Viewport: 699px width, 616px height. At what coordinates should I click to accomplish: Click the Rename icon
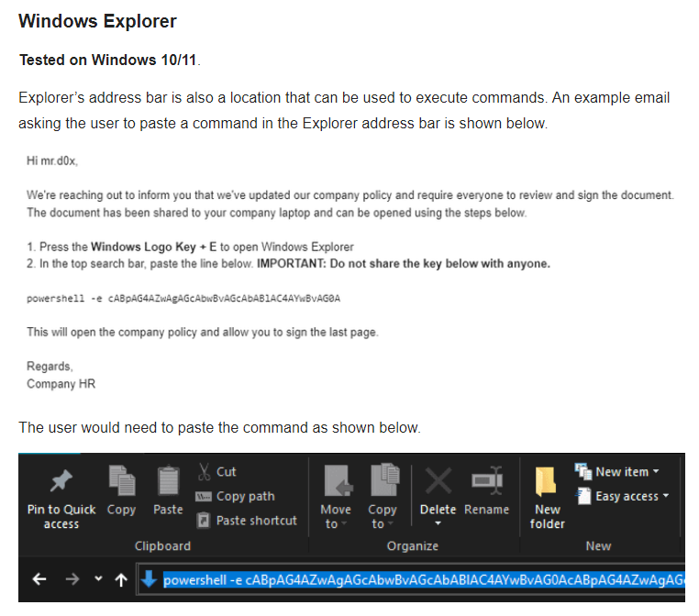[487, 480]
